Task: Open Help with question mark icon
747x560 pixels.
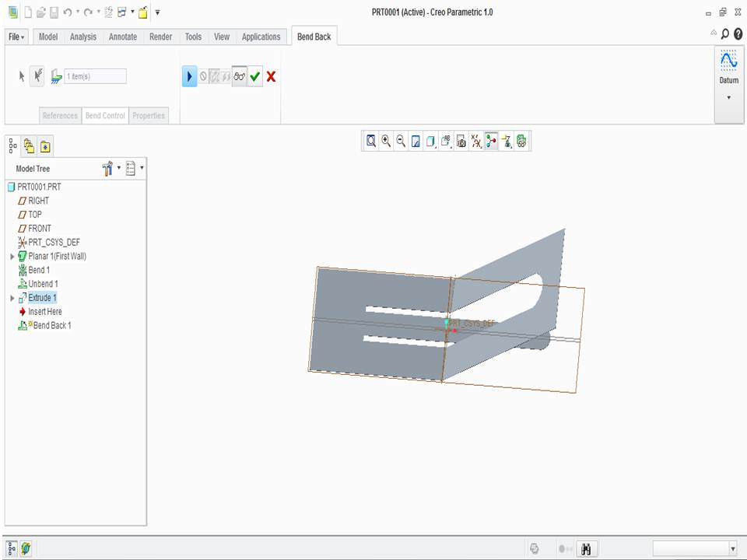Action: 738,33
